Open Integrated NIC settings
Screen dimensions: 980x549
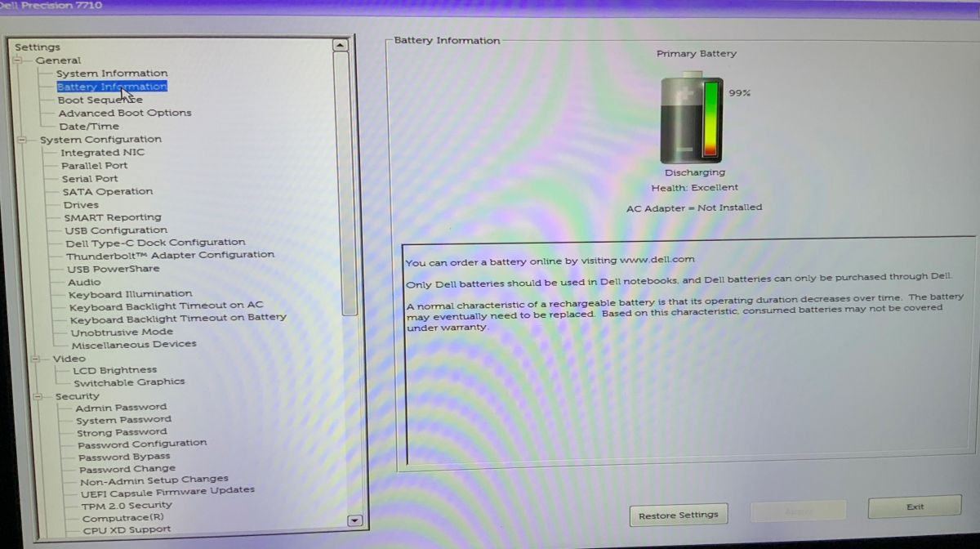point(102,153)
